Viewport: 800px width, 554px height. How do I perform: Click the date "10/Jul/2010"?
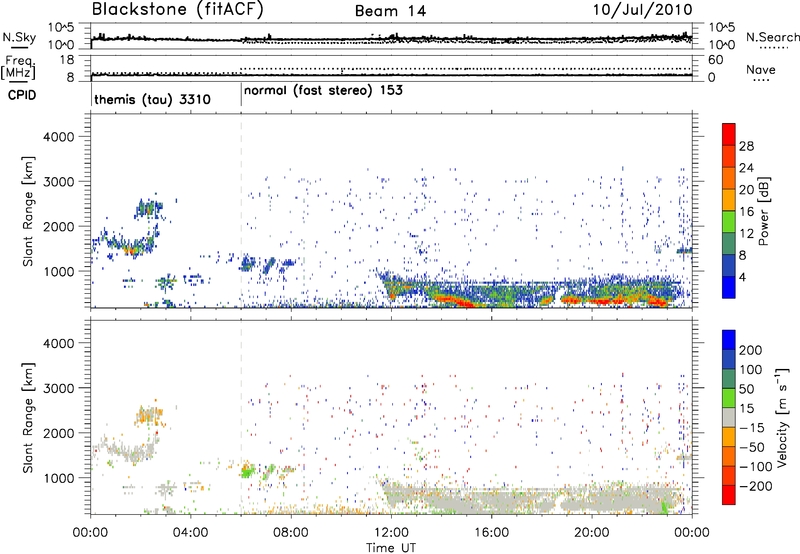(x=642, y=10)
